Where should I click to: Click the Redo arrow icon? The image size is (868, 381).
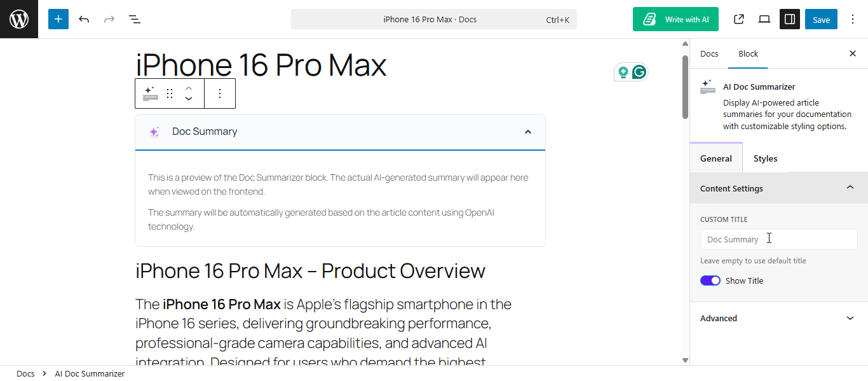(109, 18)
